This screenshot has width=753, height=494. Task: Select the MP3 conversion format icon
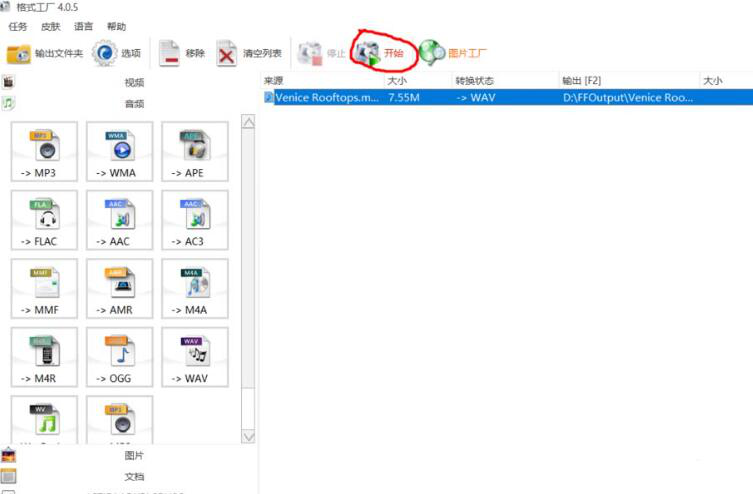coord(46,153)
